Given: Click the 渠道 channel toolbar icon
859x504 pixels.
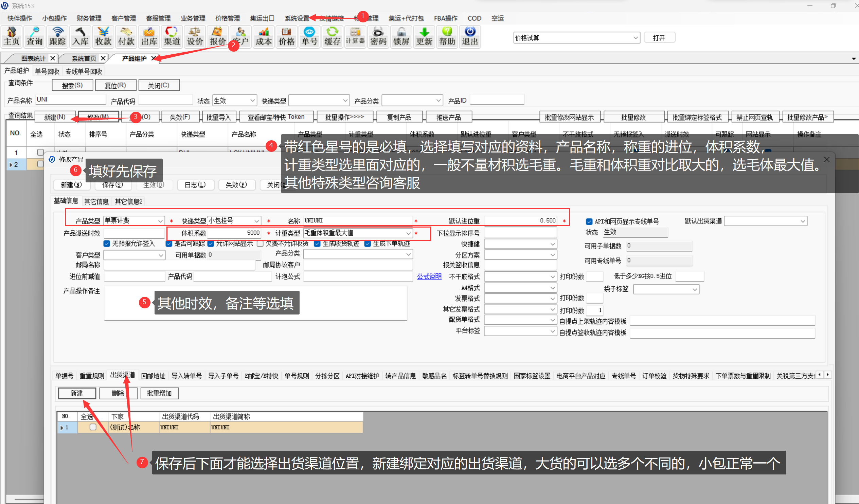Looking at the screenshot, I should pyautogui.click(x=172, y=36).
